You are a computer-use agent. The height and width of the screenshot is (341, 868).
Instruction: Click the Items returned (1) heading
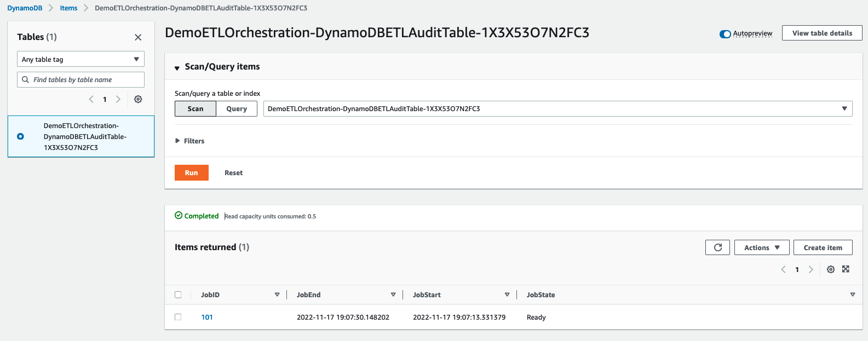[x=212, y=247]
